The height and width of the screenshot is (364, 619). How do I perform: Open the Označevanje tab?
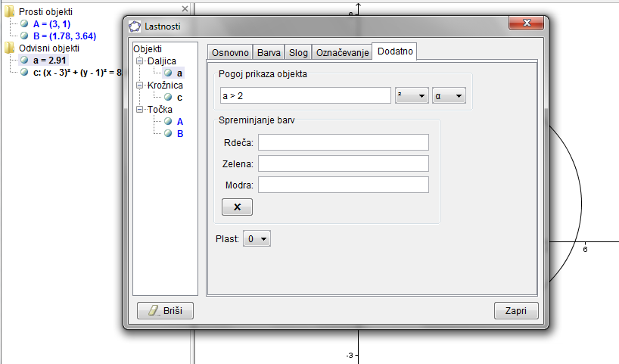[x=343, y=53]
